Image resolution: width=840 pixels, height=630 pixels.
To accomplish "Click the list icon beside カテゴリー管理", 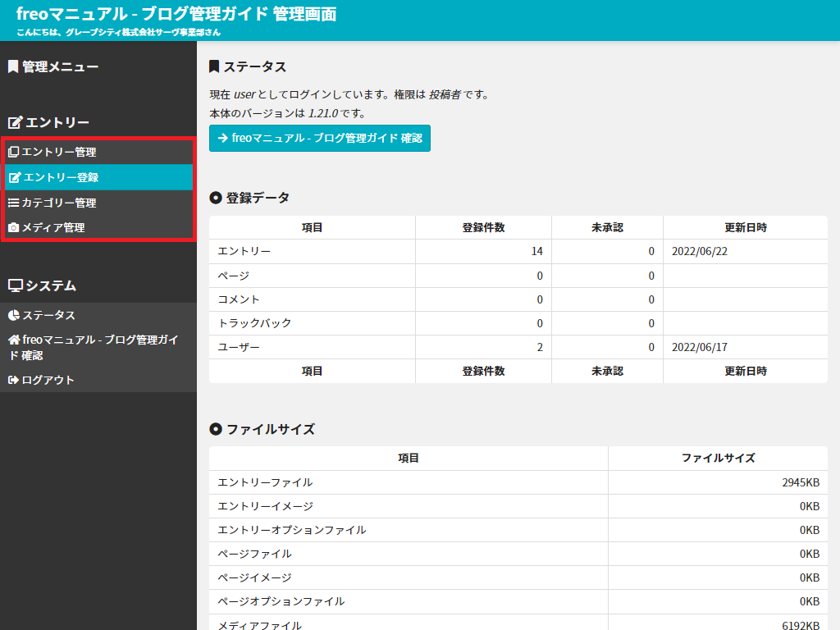I will (13, 203).
